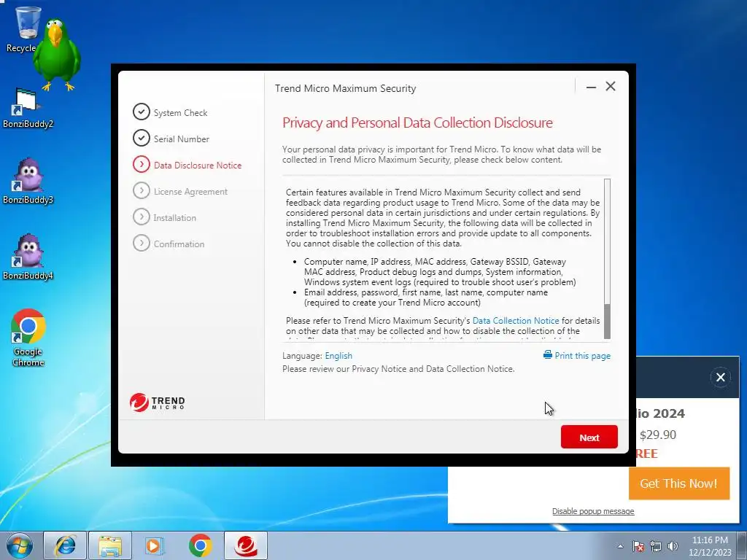Change the installer language from English
The height and width of the screenshot is (560, 747).
(338, 356)
